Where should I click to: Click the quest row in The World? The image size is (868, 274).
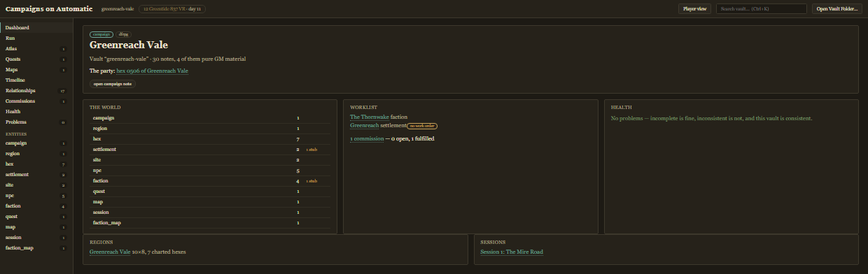pos(210,192)
